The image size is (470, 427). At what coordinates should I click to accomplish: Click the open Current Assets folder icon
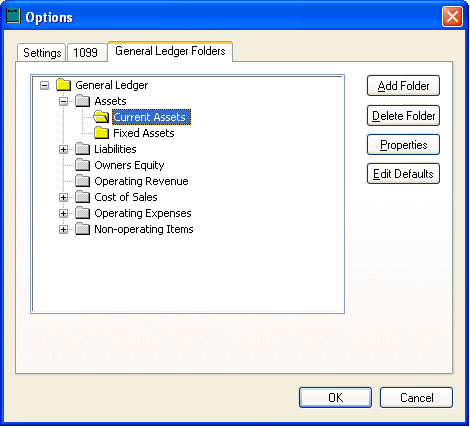pos(101,117)
